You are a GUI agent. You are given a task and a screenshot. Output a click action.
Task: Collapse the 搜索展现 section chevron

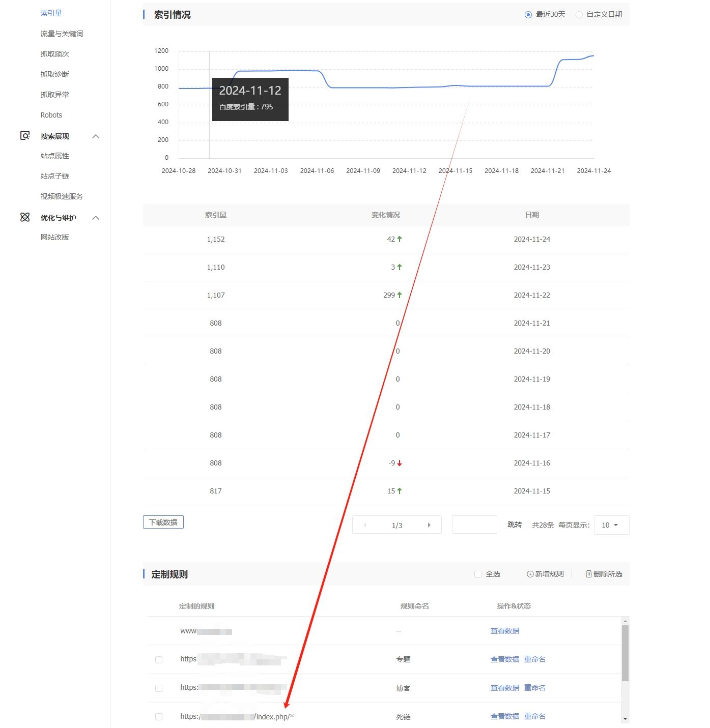[x=96, y=136]
